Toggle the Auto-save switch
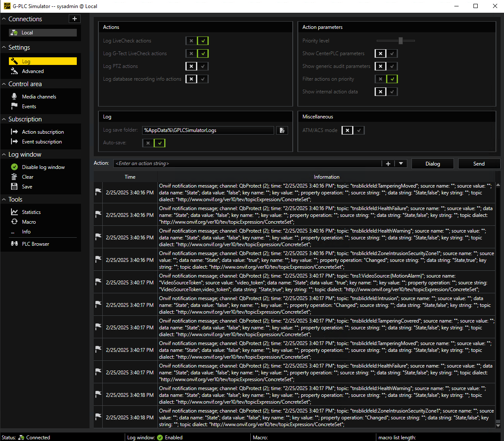504x441 pixels. 154,143
